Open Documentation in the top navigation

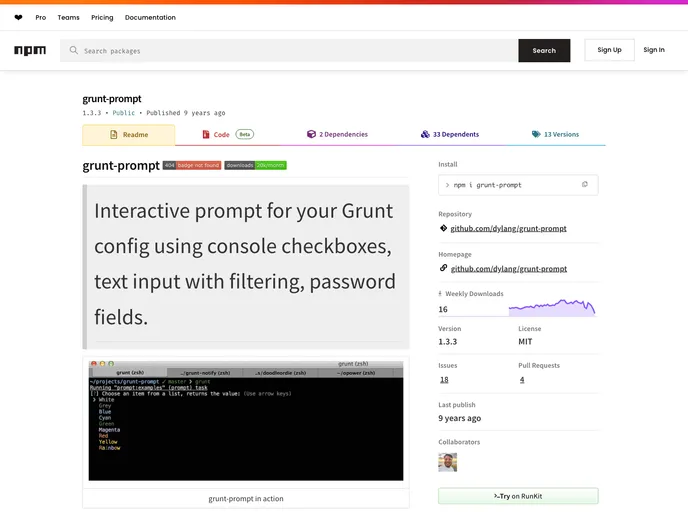pyautogui.click(x=150, y=18)
